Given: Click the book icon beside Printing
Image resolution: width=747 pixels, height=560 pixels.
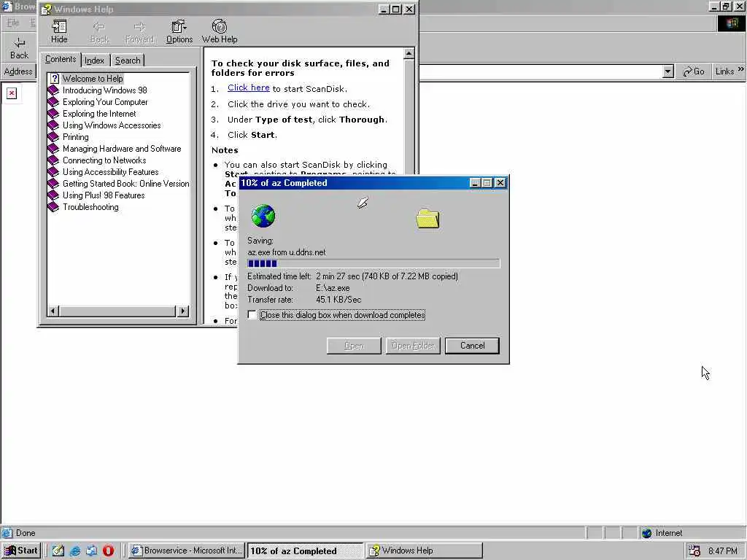Looking at the screenshot, I should point(53,136).
